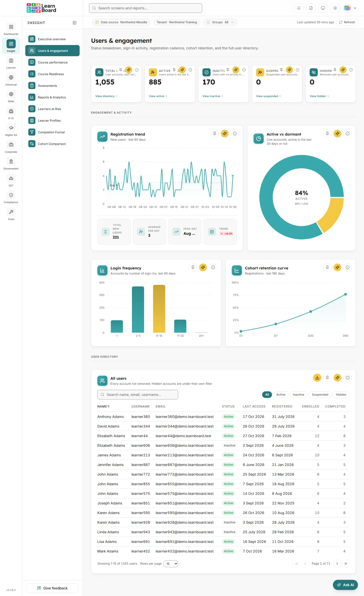
Task: Filter users by Suspended status
Action: click(x=320, y=395)
